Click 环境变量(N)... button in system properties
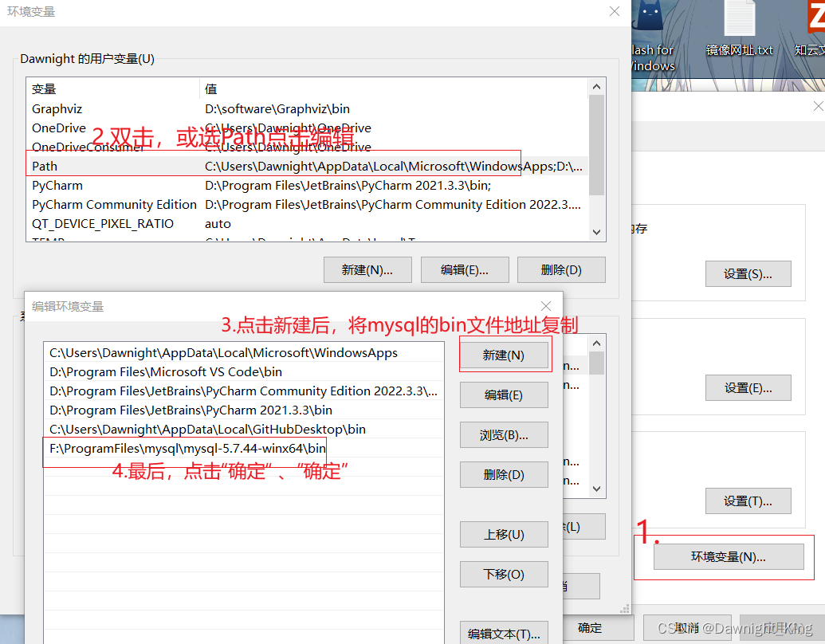Image resolution: width=825 pixels, height=644 pixels. point(729,556)
